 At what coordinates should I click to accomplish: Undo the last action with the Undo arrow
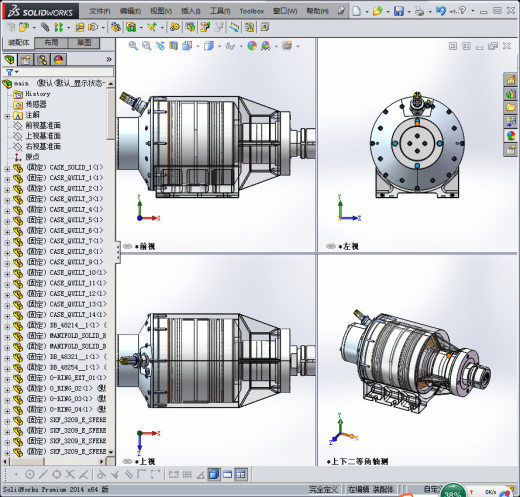click(441, 11)
